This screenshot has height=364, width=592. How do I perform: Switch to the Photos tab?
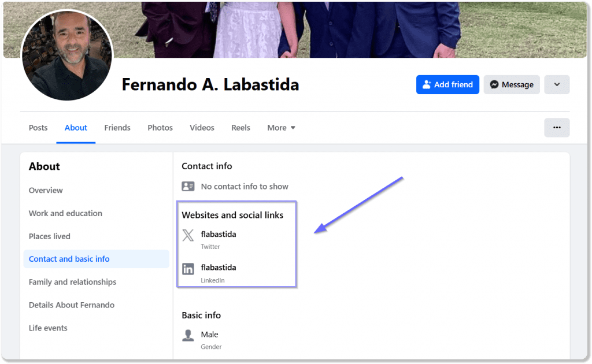pos(160,127)
